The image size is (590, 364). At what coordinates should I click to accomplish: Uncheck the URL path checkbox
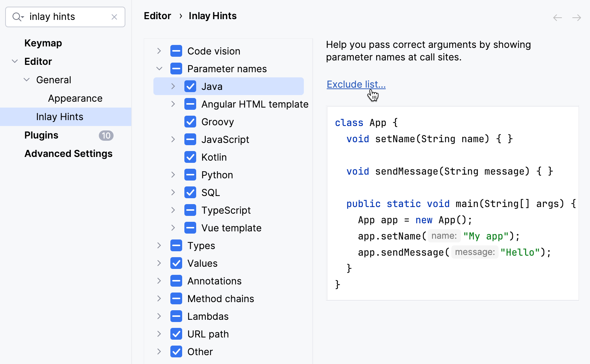click(x=176, y=334)
